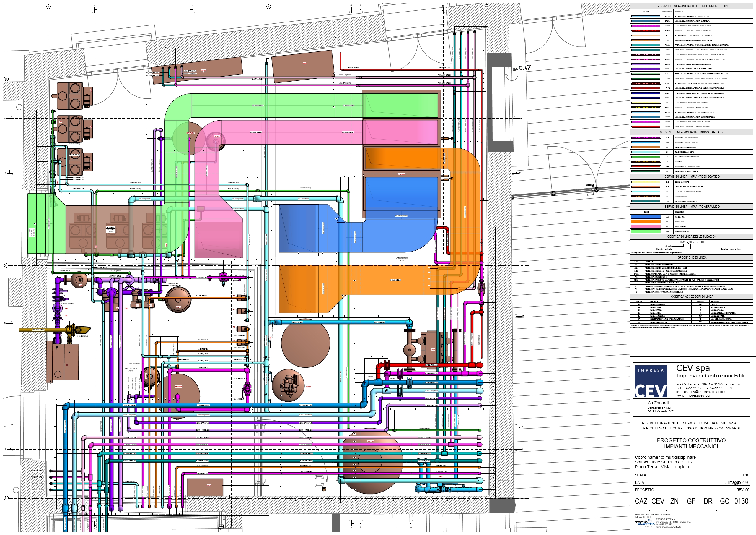
Task: Click the 'a=0.17' annotation on the plan
Action: 522,68
